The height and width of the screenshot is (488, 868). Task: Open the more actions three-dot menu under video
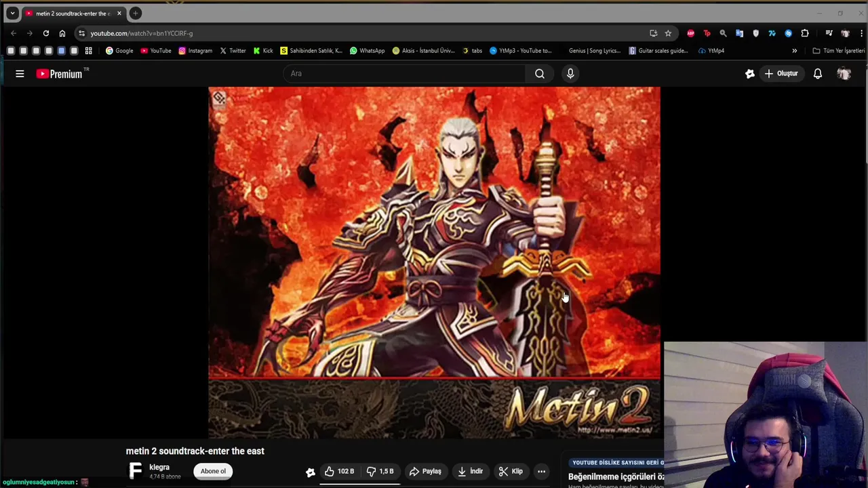point(541,471)
